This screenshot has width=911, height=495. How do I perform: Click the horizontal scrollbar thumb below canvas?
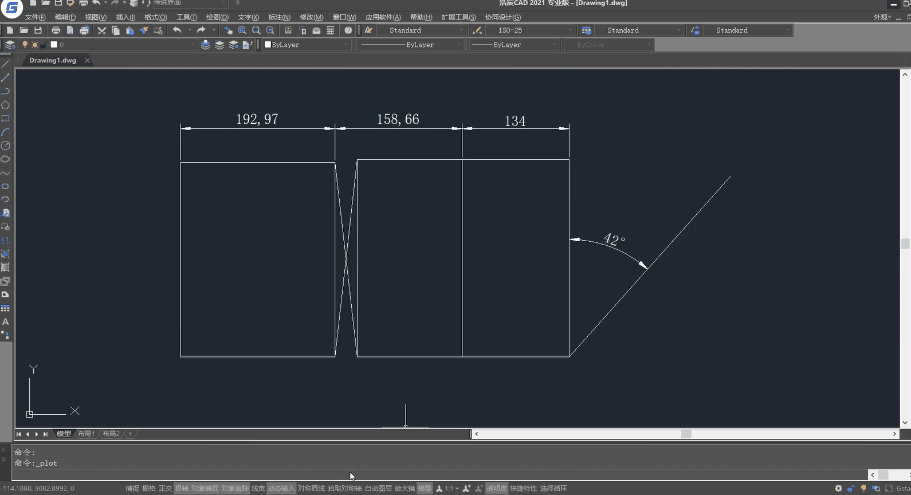[x=686, y=434]
